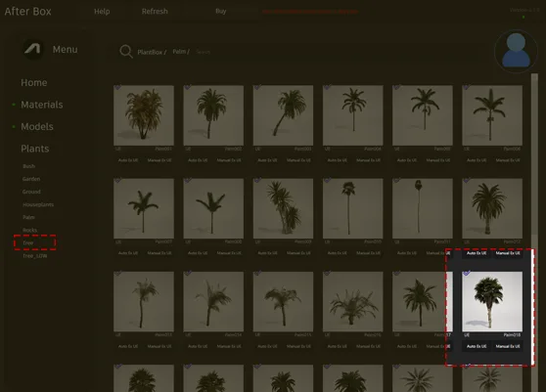The image size is (546, 392).
Task: Focus the Search input field
Action: click(203, 52)
